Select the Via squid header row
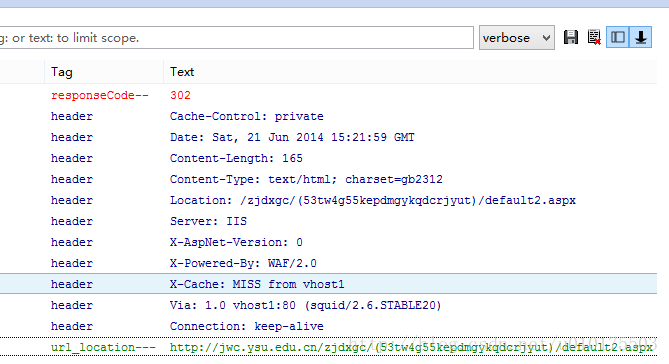 pos(329,305)
